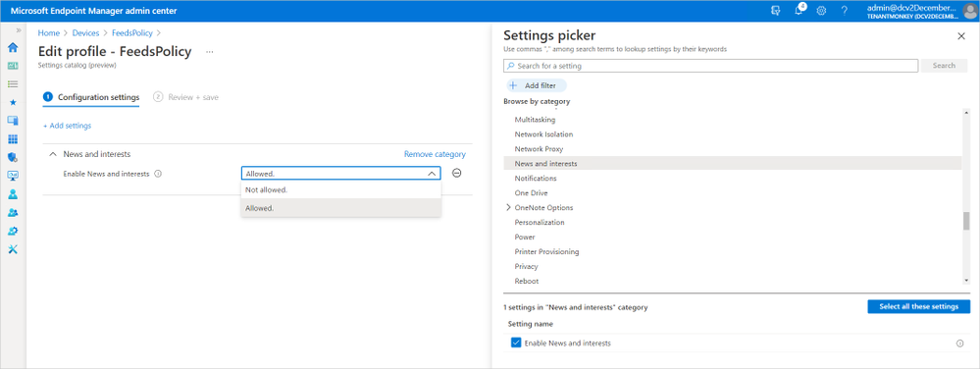Expand the left navigation sidebar chevrons

[x=18, y=30]
